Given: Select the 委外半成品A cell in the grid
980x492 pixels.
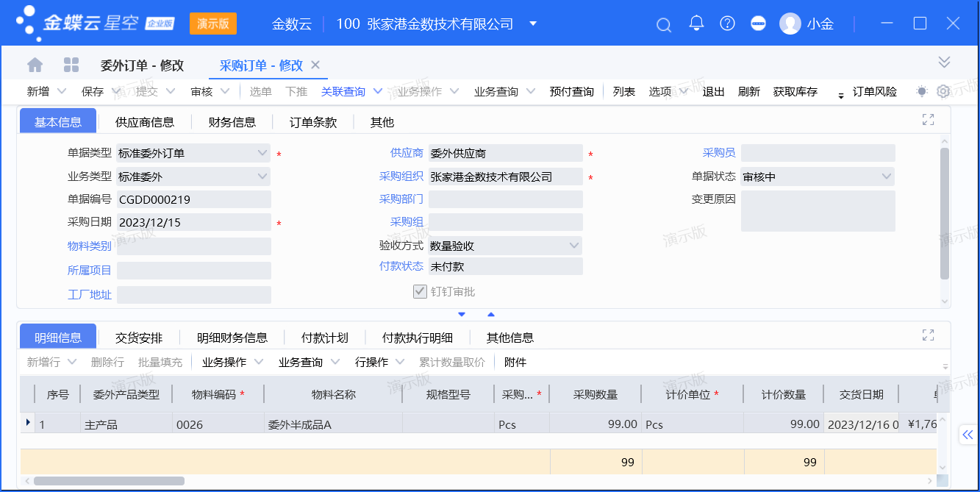Looking at the screenshot, I should coord(333,424).
